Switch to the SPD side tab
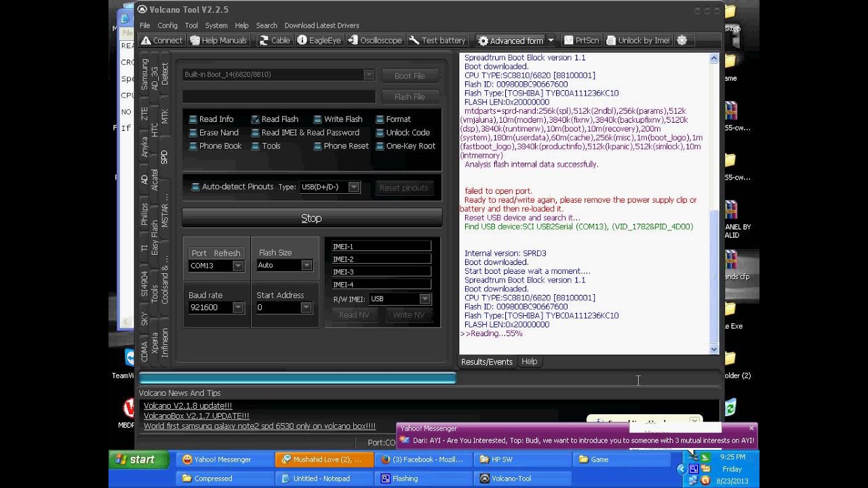868x488 pixels. click(x=164, y=157)
